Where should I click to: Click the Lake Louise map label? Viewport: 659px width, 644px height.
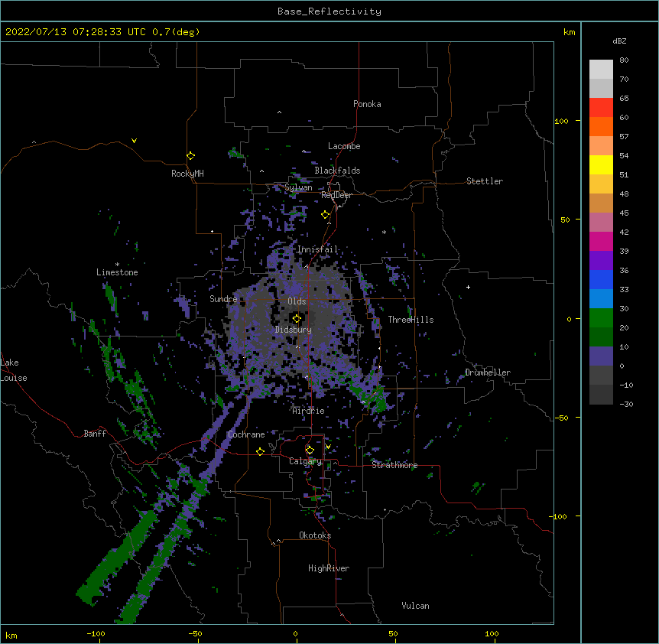(14, 370)
